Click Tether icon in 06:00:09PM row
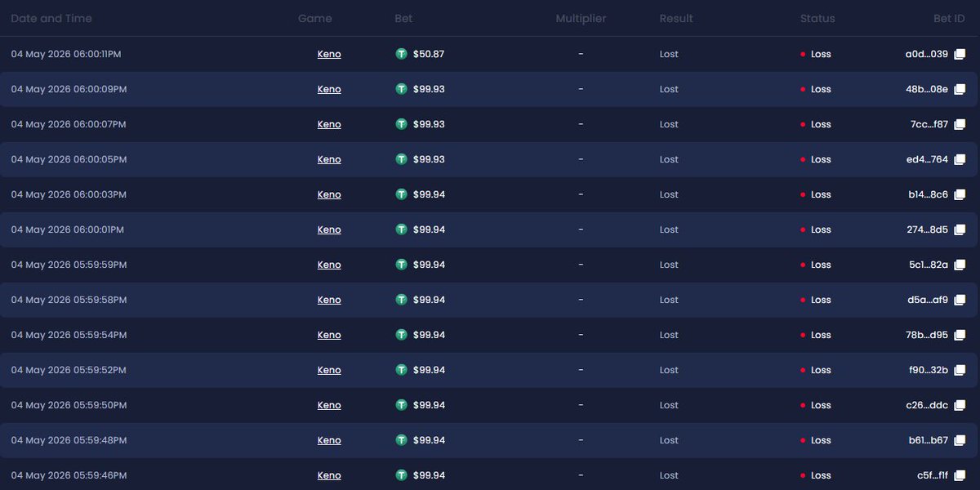This screenshot has width=980, height=490. point(401,89)
